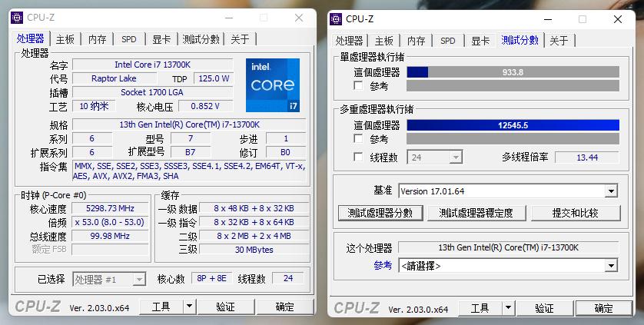
Task: Switch to 显卡 tab in right window
Action: (x=480, y=41)
